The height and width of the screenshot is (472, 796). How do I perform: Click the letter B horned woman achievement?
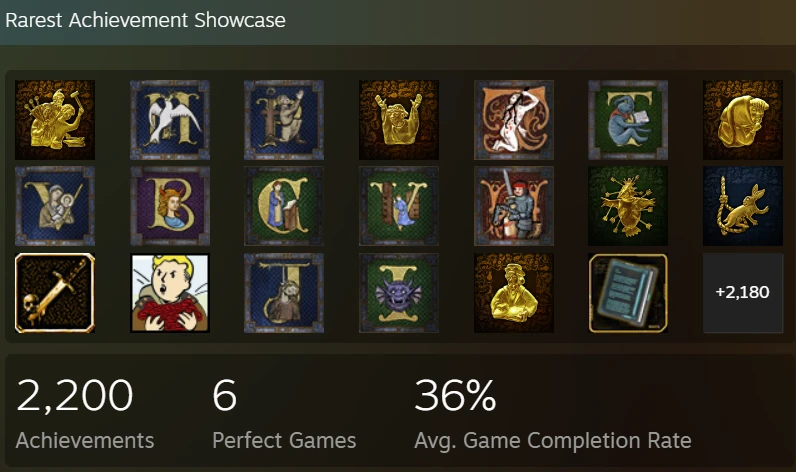click(x=170, y=206)
